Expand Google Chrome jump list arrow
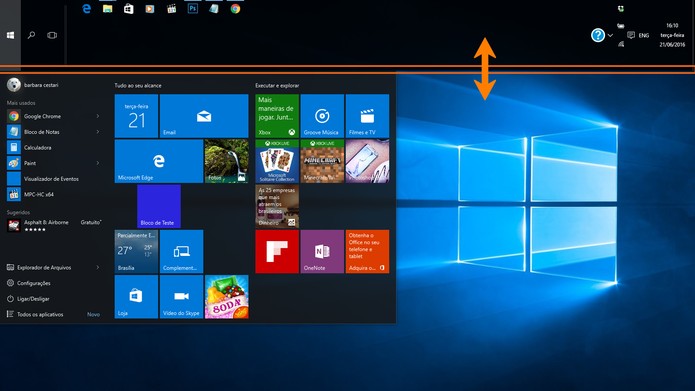Screen dimensions: 695x391 [x=98, y=116]
